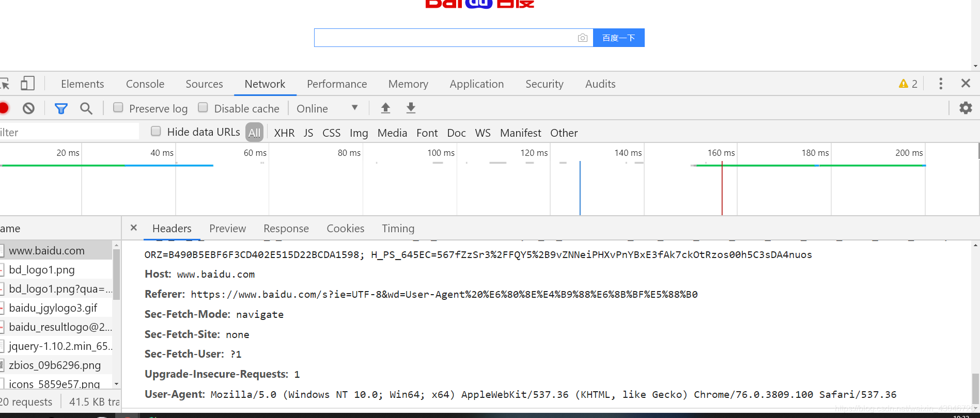Filter requests by Other
The image size is (980, 418).
point(564,133)
